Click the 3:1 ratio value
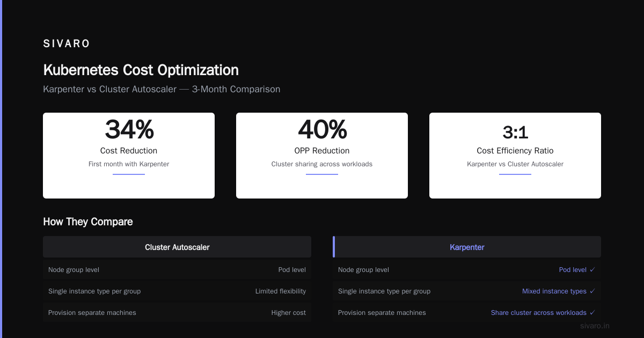 click(x=515, y=132)
